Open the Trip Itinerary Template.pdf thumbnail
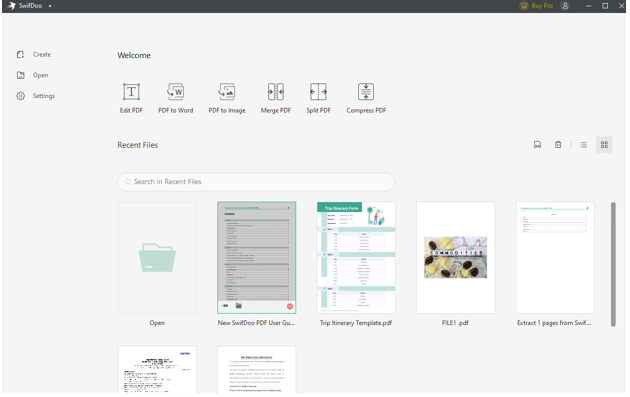This screenshot has height=397, width=630. coord(356,258)
